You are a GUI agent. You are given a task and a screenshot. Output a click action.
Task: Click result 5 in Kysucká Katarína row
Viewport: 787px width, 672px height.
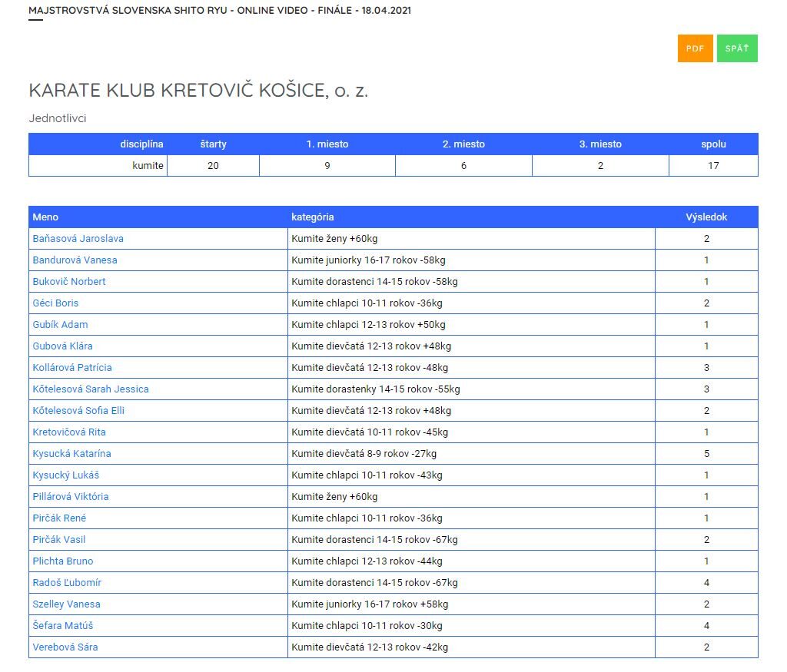click(706, 454)
